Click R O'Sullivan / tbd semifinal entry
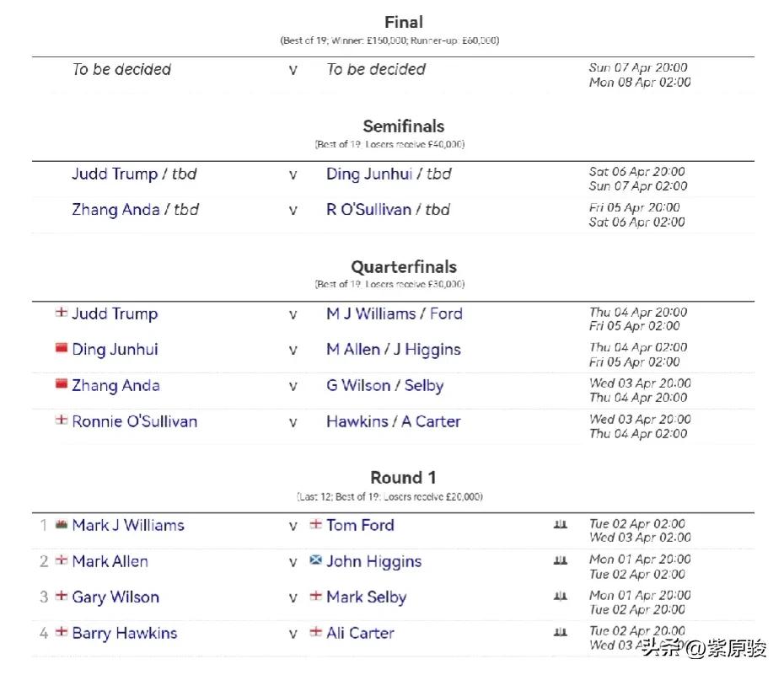This screenshot has width=784, height=675. pos(388,209)
